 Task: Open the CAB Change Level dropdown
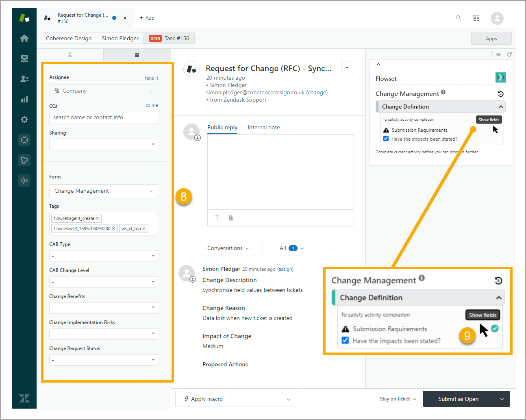click(x=104, y=282)
